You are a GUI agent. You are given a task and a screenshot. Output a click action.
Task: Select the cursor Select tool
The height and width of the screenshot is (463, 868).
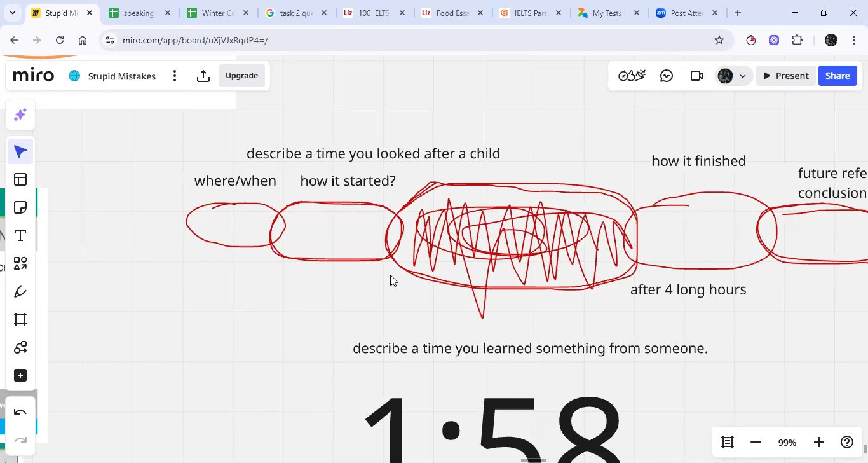click(x=20, y=151)
